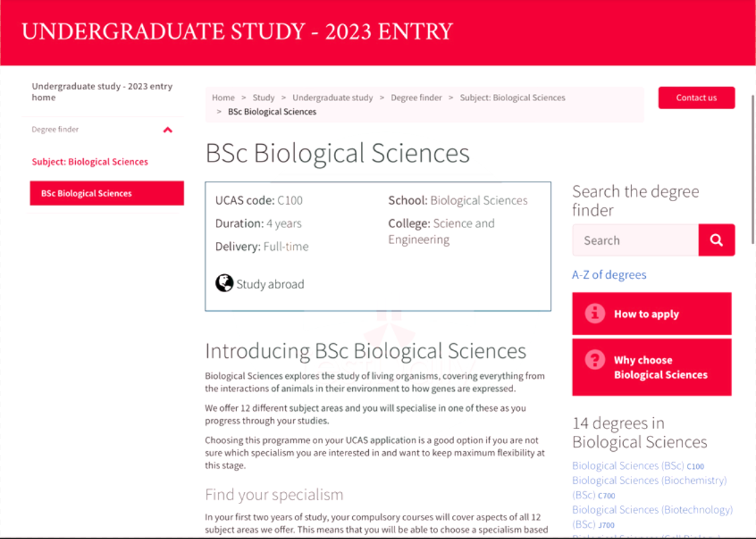The width and height of the screenshot is (756, 539).
Task: Click the question mark icon on Why choose
Action: 595,360
